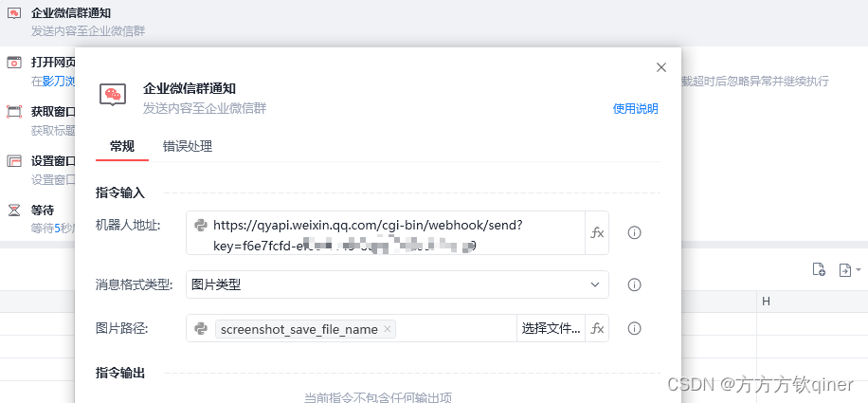Image resolution: width=868 pixels, height=403 pixels.
Task: Open the 使用说明 link
Action: 635,108
